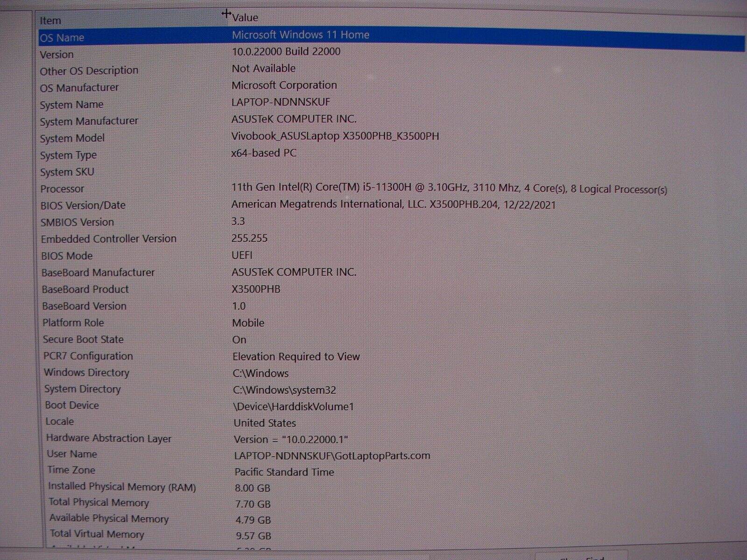The height and width of the screenshot is (560, 747).
Task: Select the Processor row
Action: click(62, 189)
